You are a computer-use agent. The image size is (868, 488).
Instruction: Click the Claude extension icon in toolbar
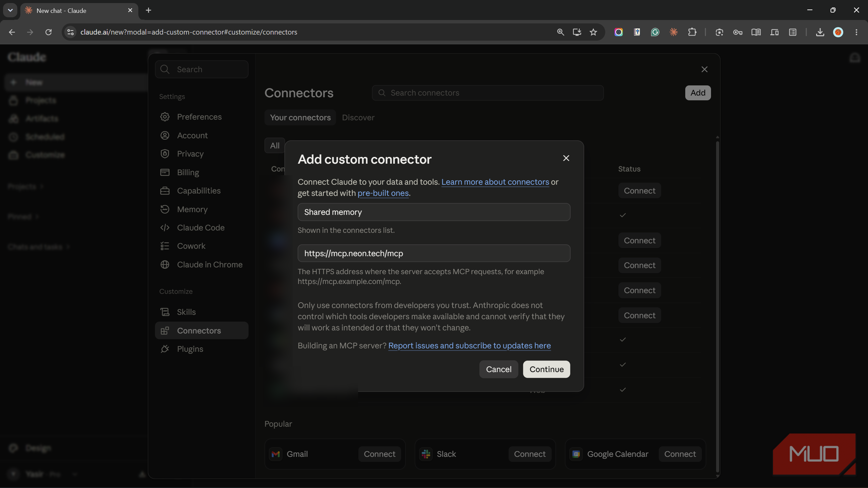(x=673, y=32)
